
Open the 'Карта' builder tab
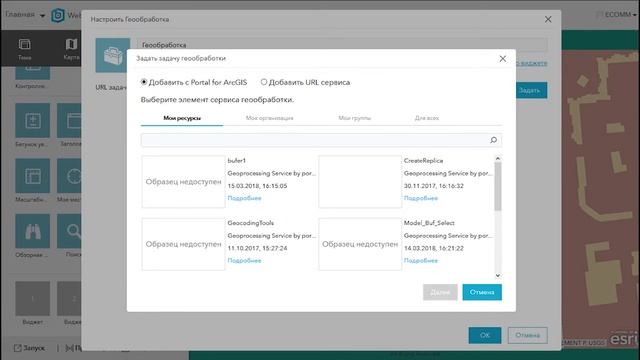tap(71, 49)
